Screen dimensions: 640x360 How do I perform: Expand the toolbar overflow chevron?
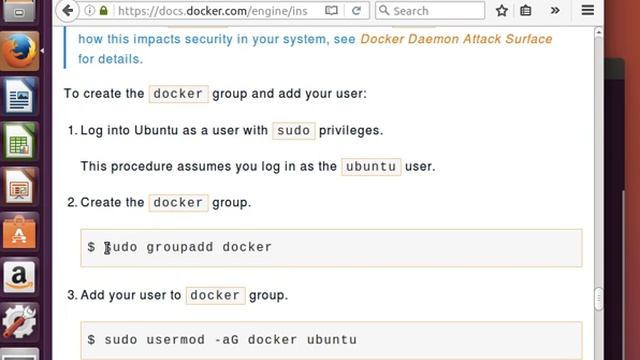point(555,11)
